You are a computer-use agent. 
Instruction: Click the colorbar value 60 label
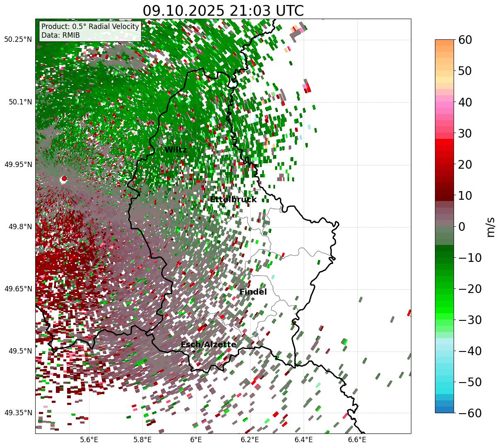(x=464, y=40)
